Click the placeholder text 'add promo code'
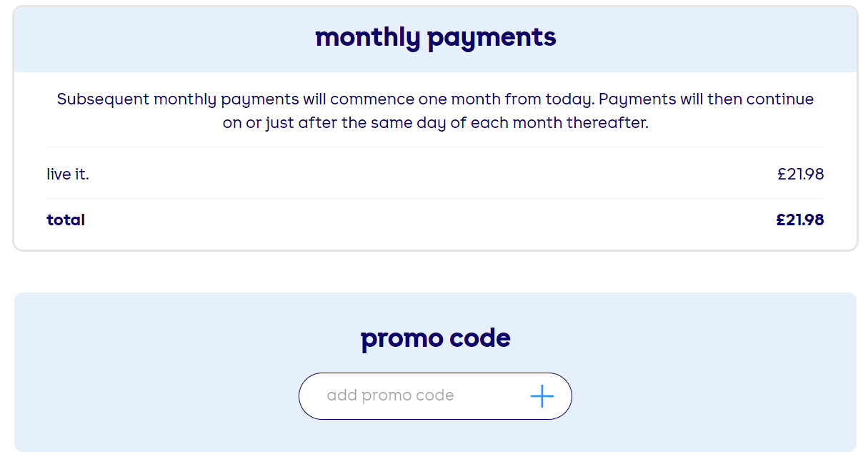Image resolution: width=868 pixels, height=462 pixels. click(391, 395)
